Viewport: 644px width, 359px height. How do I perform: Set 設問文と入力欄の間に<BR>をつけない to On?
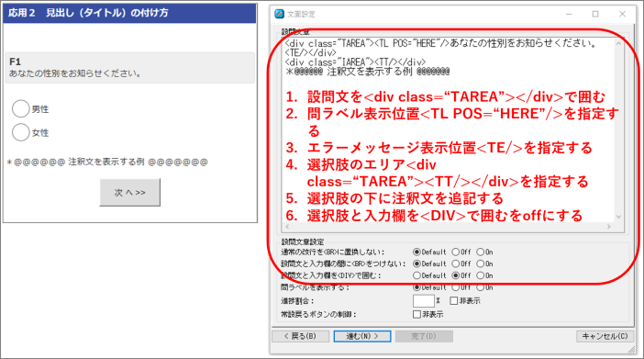pos(480,264)
